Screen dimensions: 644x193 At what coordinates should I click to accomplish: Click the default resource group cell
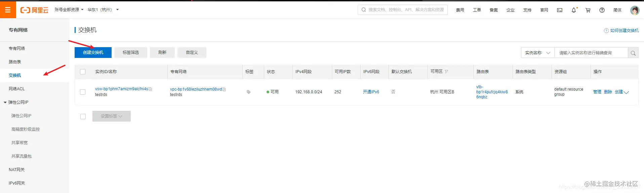(569, 92)
